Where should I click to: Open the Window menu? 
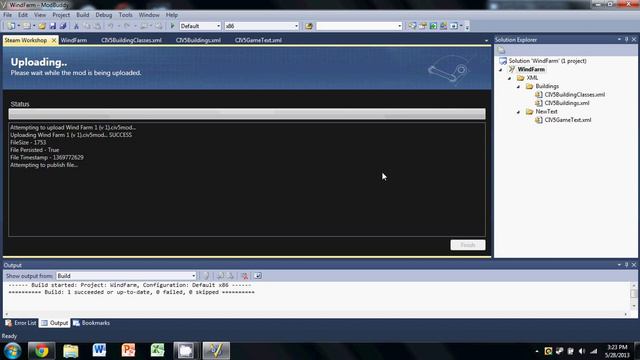point(149,15)
